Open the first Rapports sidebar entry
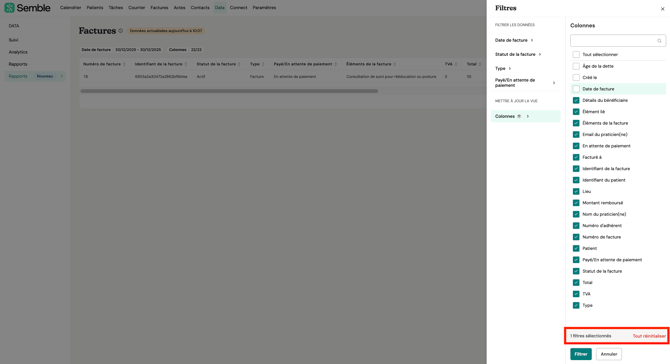The width and height of the screenshot is (670, 364). pos(18,64)
